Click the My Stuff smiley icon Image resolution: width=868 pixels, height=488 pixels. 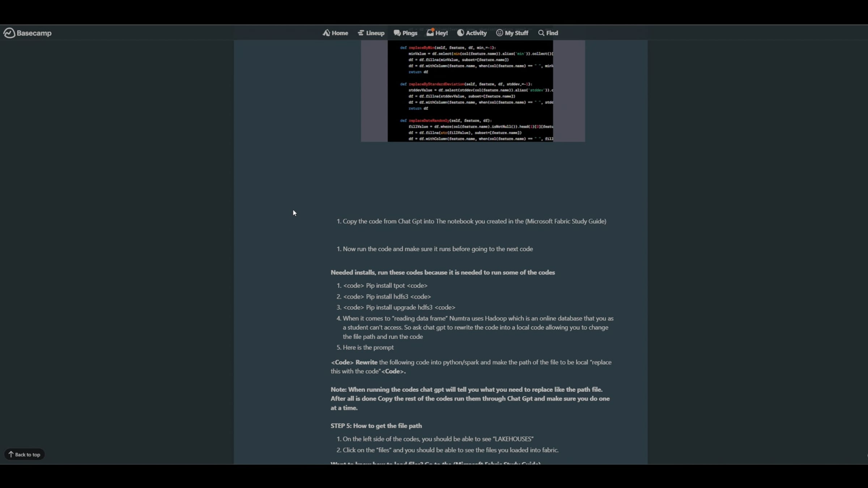click(499, 33)
